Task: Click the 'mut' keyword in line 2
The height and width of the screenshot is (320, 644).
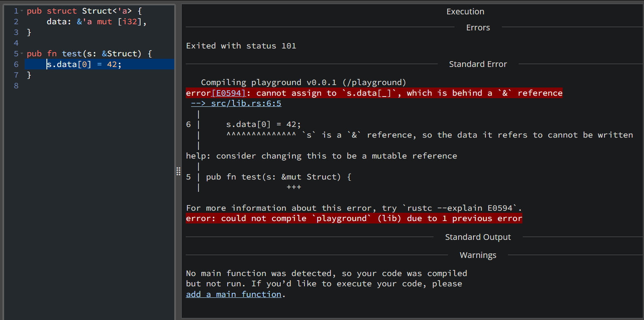Action: point(104,22)
